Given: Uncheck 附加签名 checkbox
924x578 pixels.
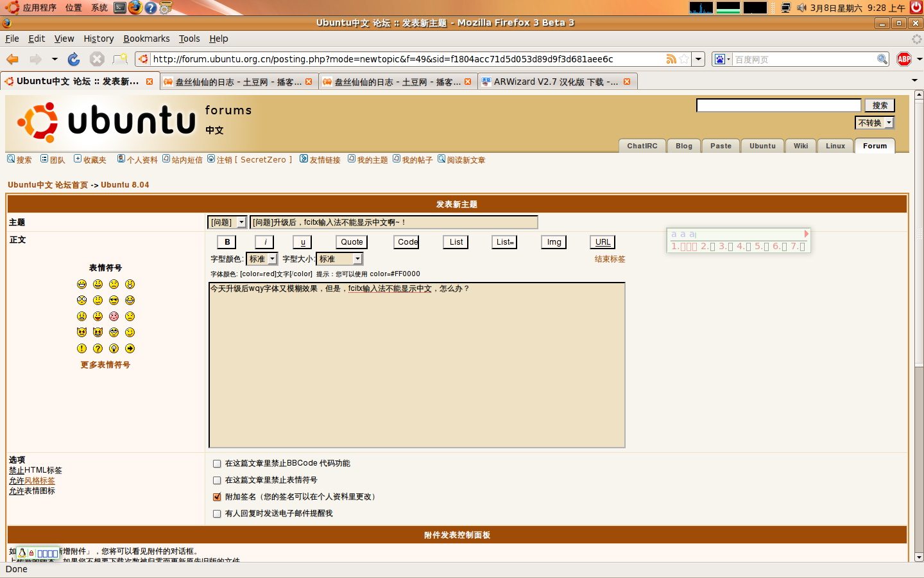Looking at the screenshot, I should [x=217, y=497].
